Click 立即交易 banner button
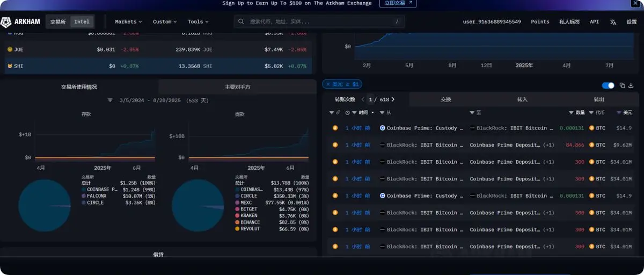 click(x=398, y=3)
